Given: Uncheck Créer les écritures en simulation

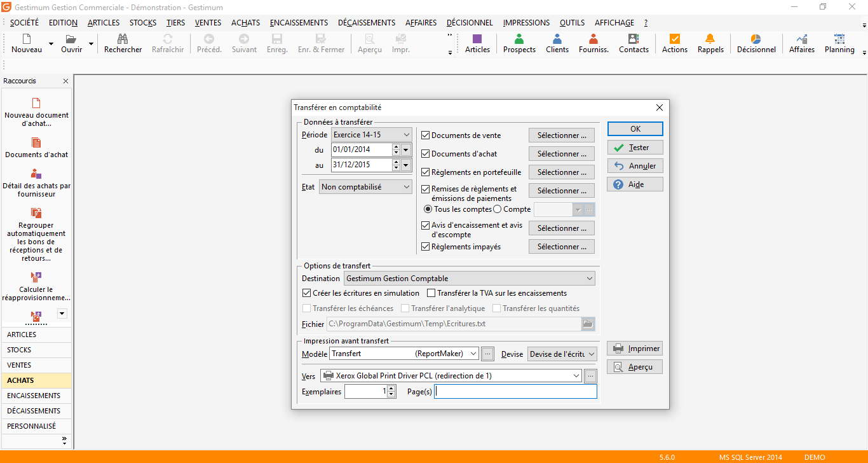Looking at the screenshot, I should [x=307, y=293].
